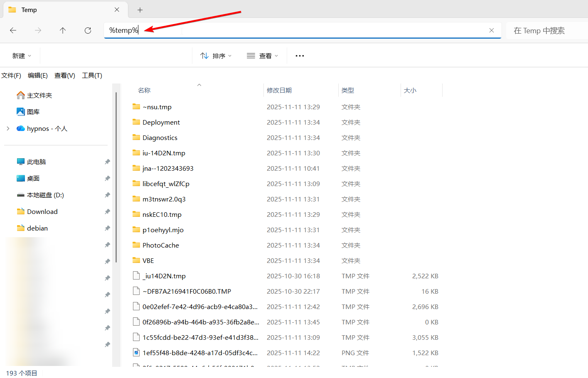Sort by 大小 column header
588x378 pixels.
410,90
